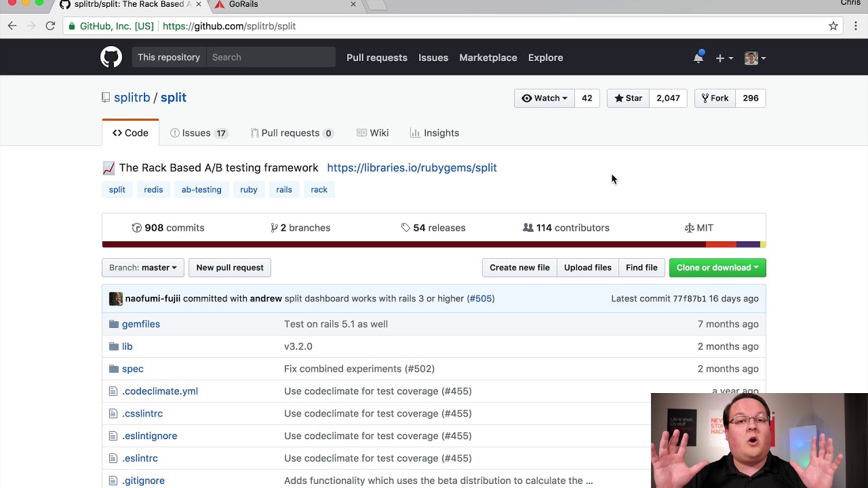Select the ab-testing topic tag
Viewport: 868px width, 488px height.
click(201, 190)
